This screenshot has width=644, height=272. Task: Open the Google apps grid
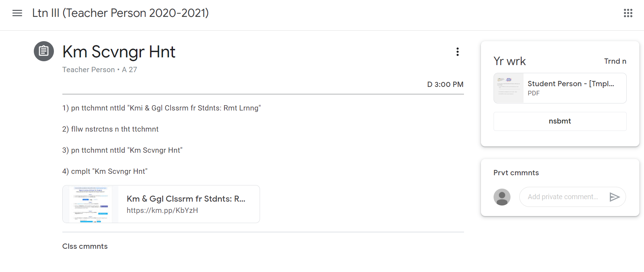tap(628, 13)
